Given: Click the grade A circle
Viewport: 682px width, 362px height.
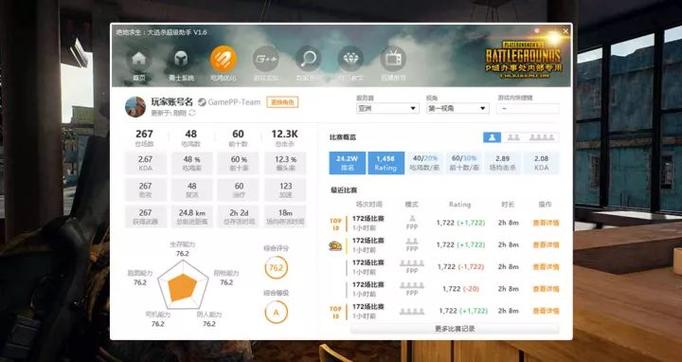Looking at the screenshot, I should point(276,312).
